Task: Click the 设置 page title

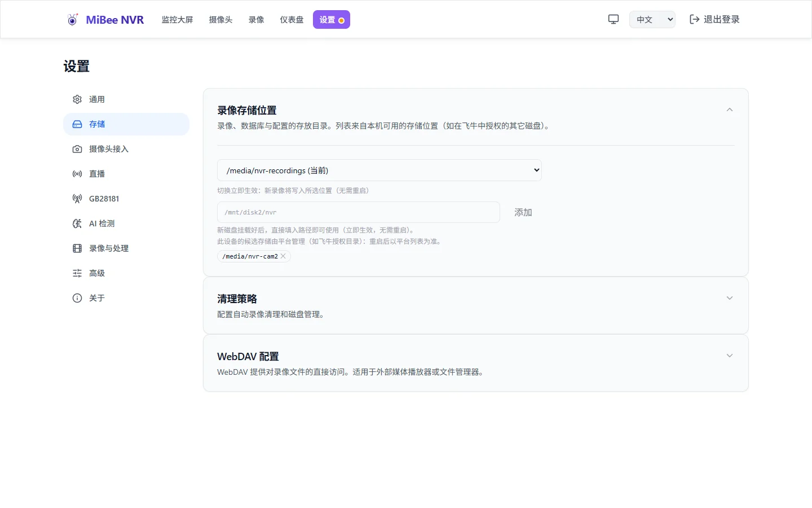Action: pos(77,67)
